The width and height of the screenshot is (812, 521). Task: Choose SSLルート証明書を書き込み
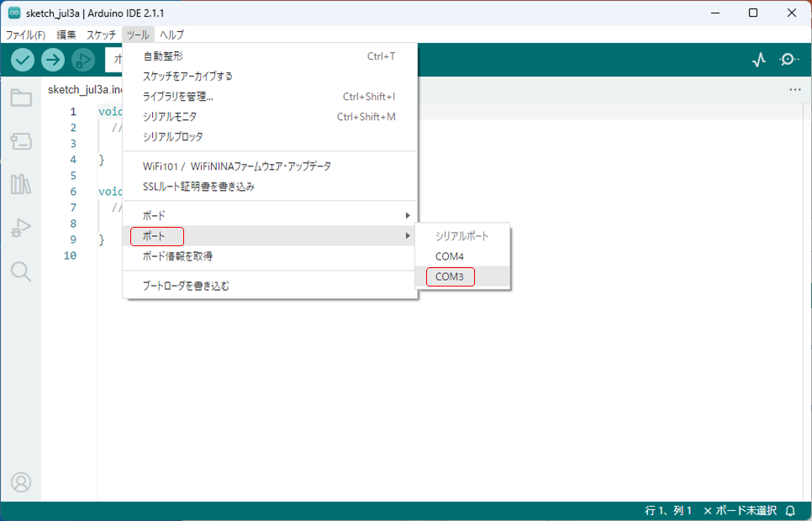pyautogui.click(x=270, y=187)
